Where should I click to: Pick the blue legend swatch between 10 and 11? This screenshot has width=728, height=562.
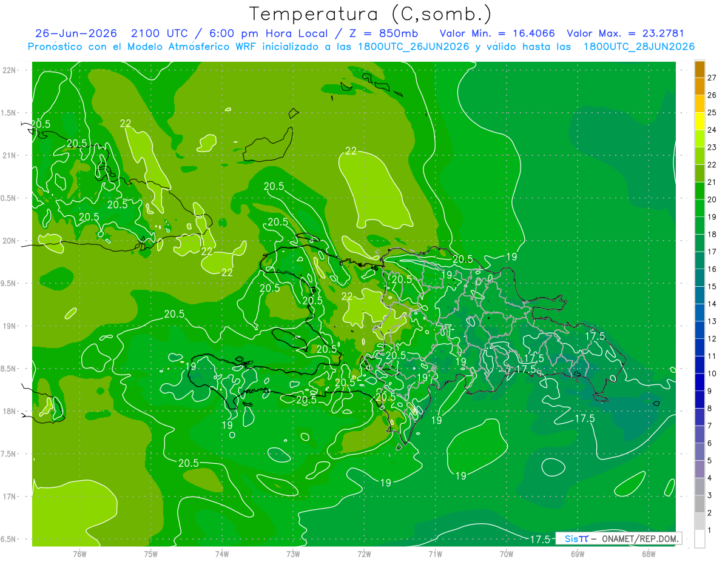699,365
